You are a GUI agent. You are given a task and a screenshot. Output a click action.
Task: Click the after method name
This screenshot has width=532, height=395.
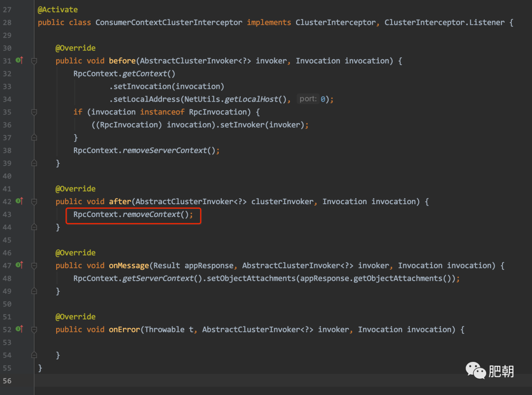point(120,202)
